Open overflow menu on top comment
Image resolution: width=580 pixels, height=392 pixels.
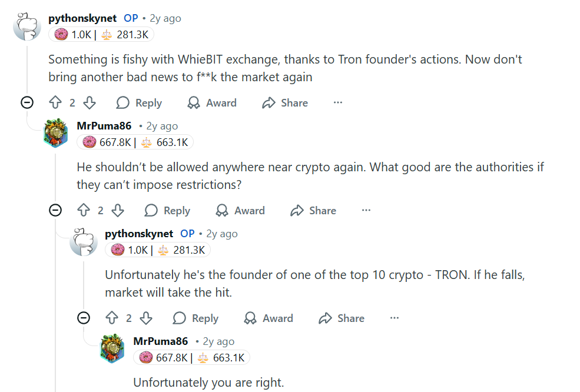click(x=337, y=102)
